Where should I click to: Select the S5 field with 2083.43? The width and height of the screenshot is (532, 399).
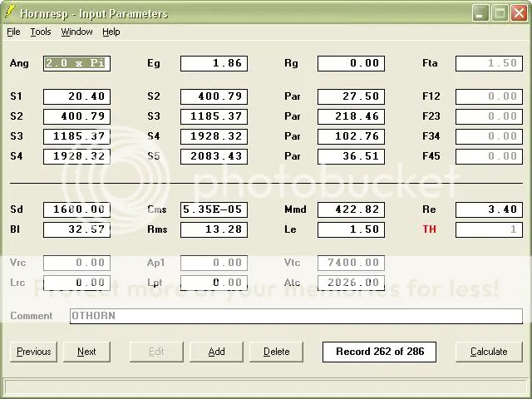click(214, 157)
